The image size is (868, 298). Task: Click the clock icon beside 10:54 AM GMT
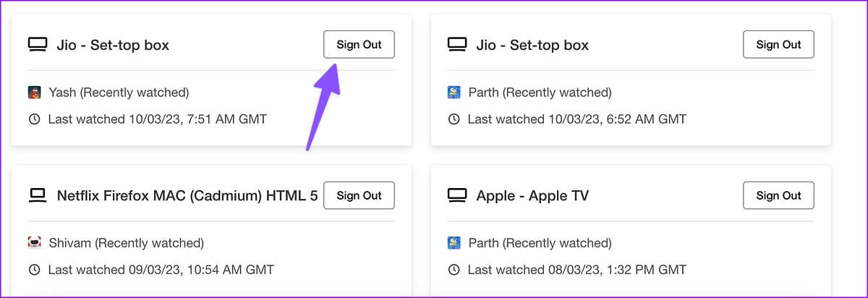pyautogui.click(x=34, y=270)
